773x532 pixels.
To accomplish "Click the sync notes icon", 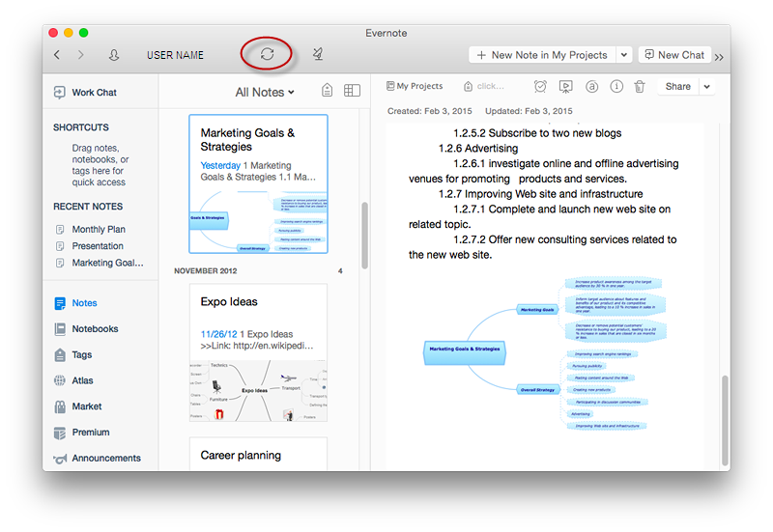I will tap(267, 54).
